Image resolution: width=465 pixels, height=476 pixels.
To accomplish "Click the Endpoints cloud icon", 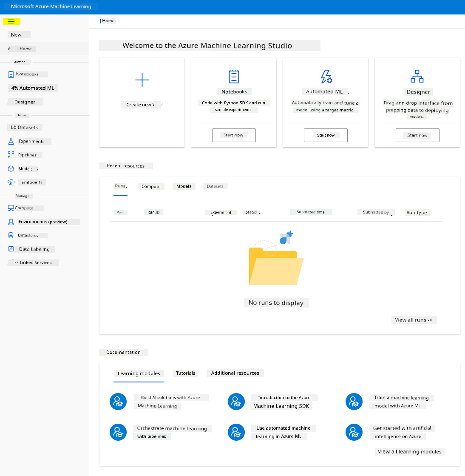I will point(11,182).
